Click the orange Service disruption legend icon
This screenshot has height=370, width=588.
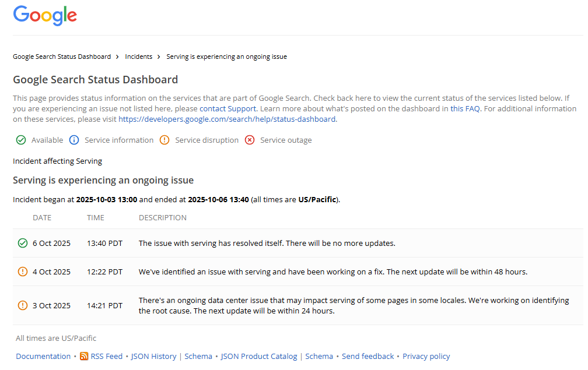pos(164,140)
